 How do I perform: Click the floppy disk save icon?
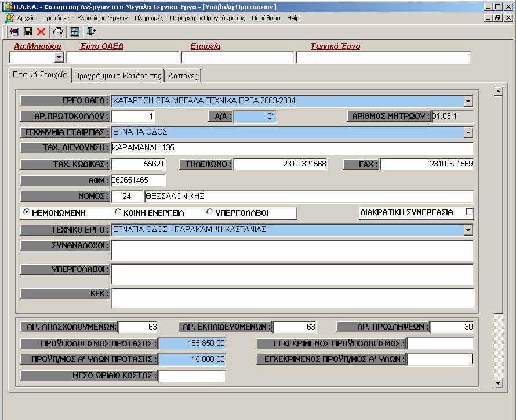coord(28,31)
